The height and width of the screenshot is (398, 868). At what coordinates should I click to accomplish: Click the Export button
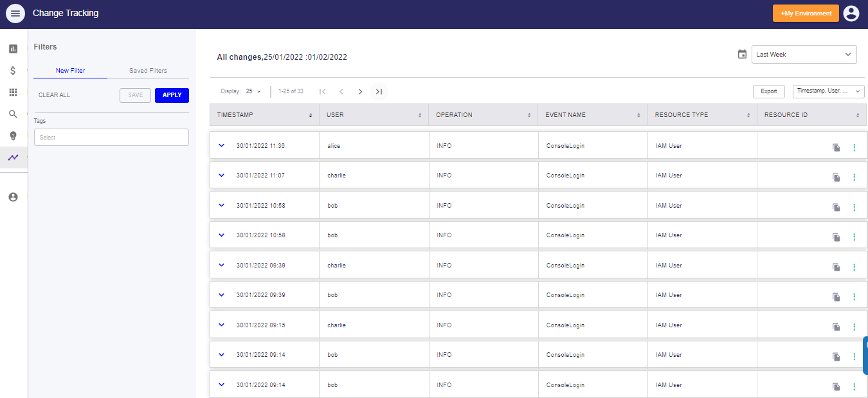click(x=769, y=91)
